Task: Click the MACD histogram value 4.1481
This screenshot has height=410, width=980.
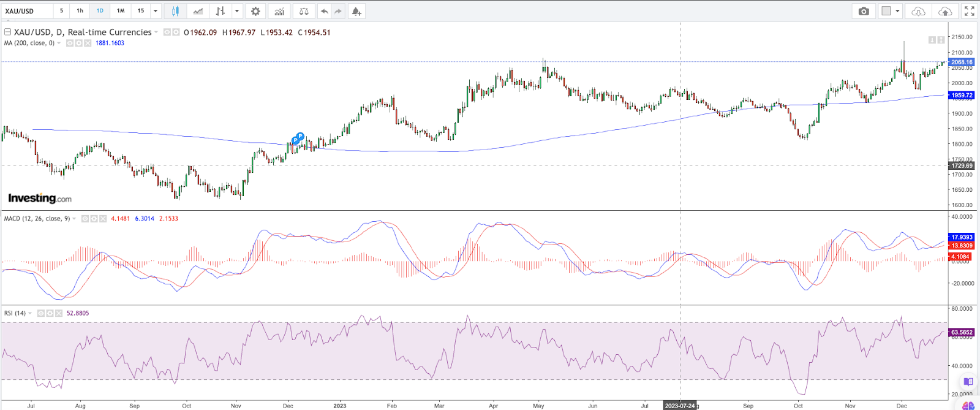Action: [120, 218]
